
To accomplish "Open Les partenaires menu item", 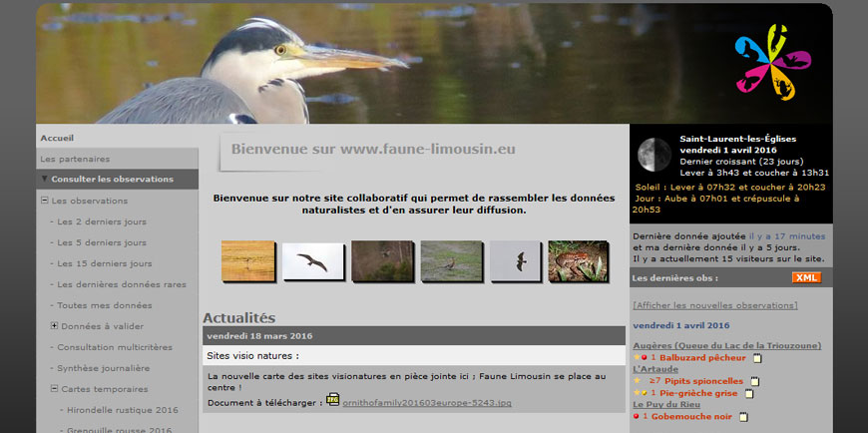I will point(75,159).
